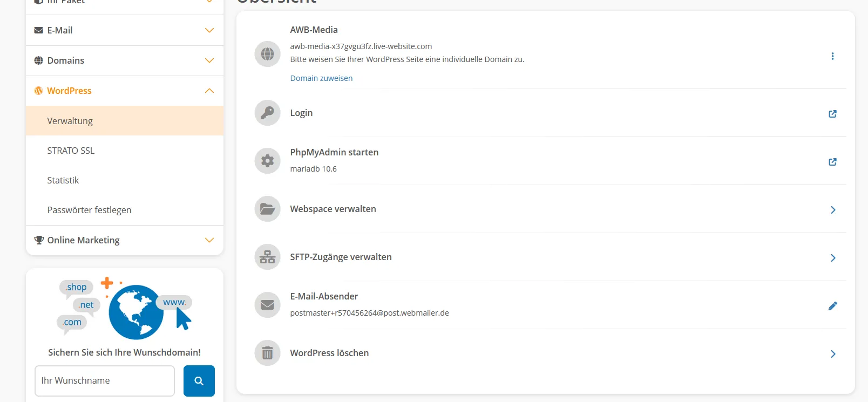Viewport: 868px width, 402px height.
Task: Click the Domain zuweisen link
Action: point(321,78)
